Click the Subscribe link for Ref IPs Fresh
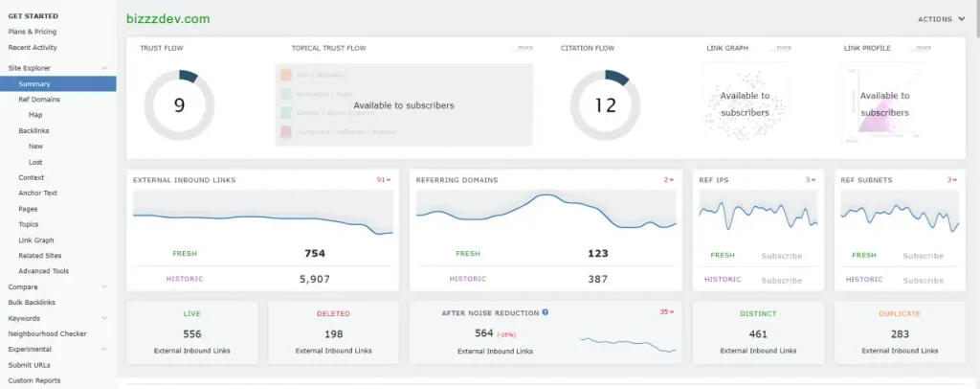The height and width of the screenshot is (389, 980). point(781,256)
